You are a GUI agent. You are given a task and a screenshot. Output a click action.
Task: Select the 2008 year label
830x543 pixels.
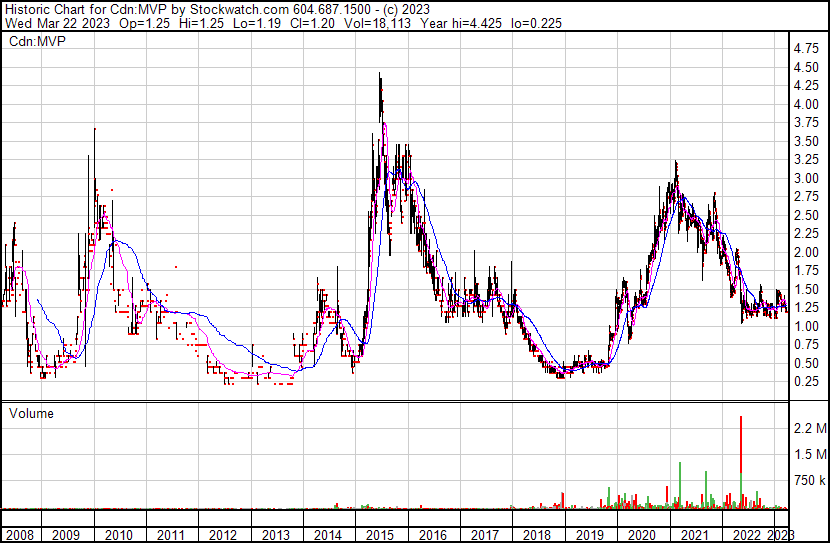(x=18, y=535)
